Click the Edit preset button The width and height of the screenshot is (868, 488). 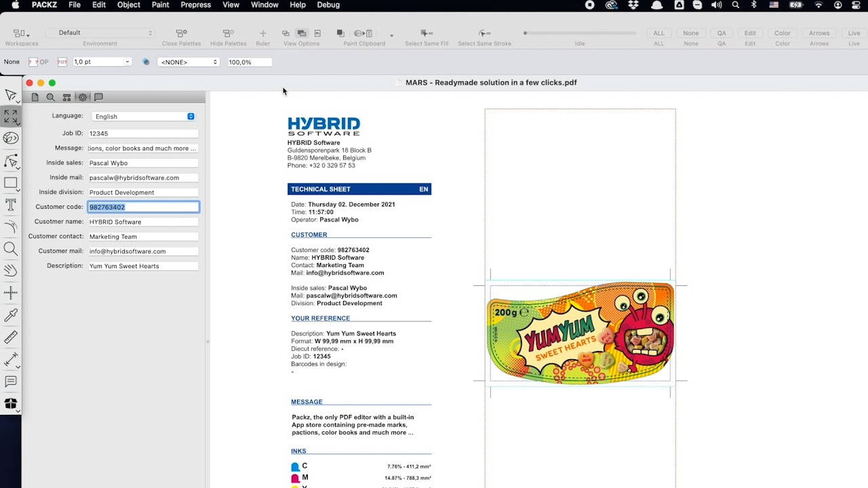pyautogui.click(x=750, y=33)
